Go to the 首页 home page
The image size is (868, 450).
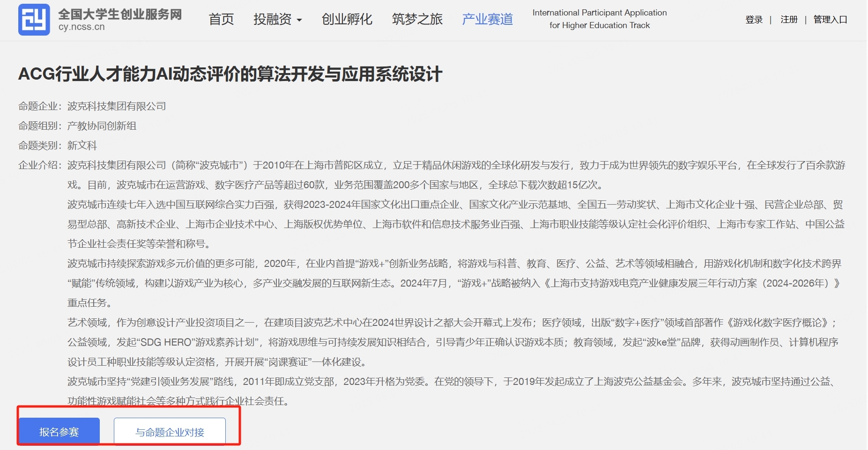(221, 19)
